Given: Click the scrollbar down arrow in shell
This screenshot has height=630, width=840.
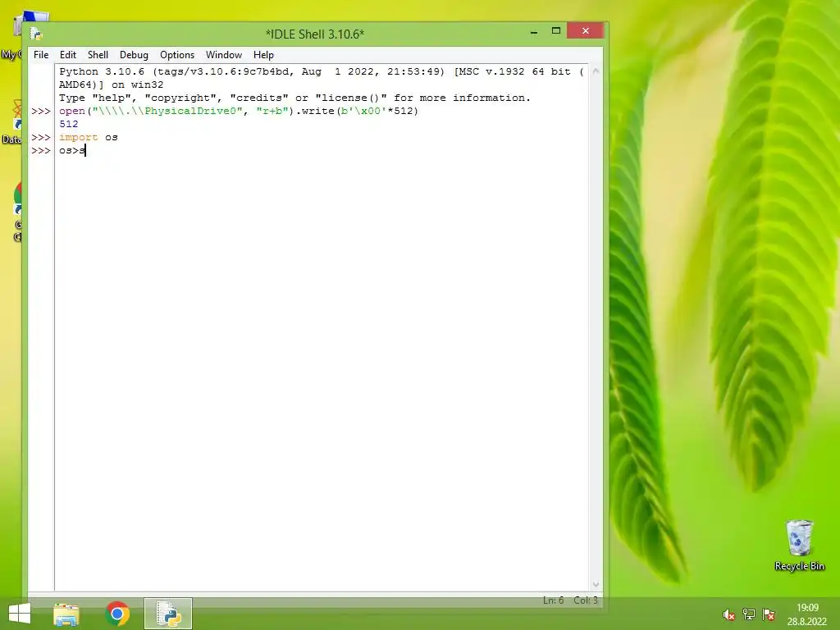Looking at the screenshot, I should coord(596,584).
